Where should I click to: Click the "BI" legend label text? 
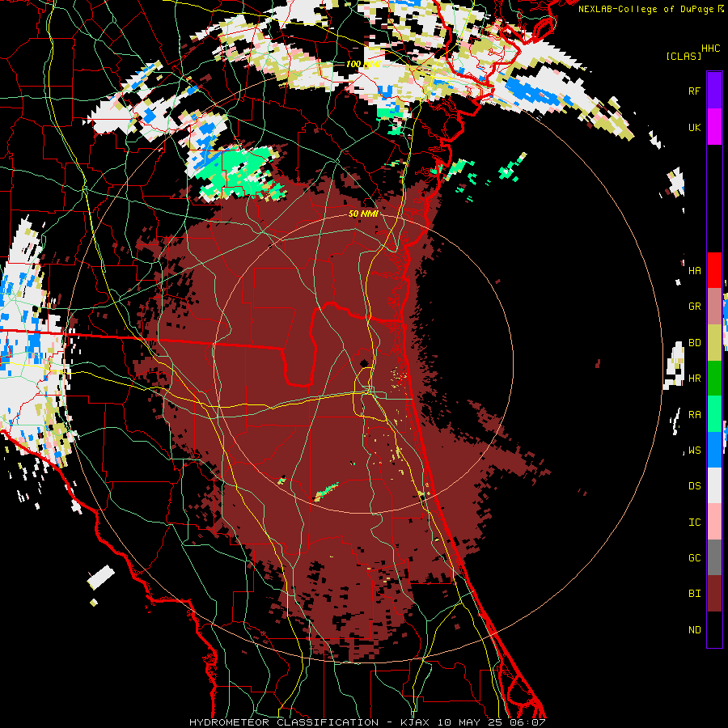click(x=694, y=594)
